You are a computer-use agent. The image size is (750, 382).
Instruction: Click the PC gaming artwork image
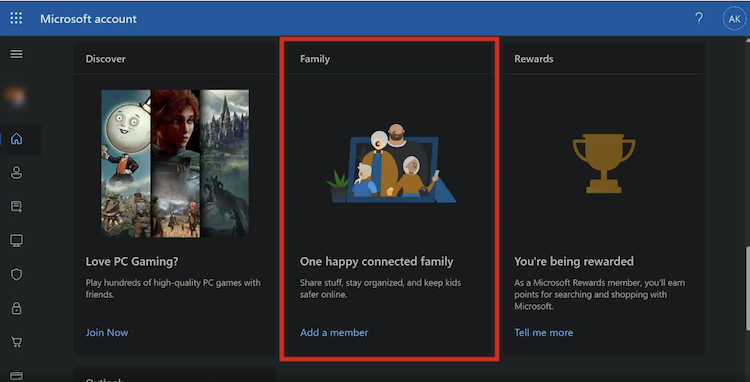coord(175,164)
